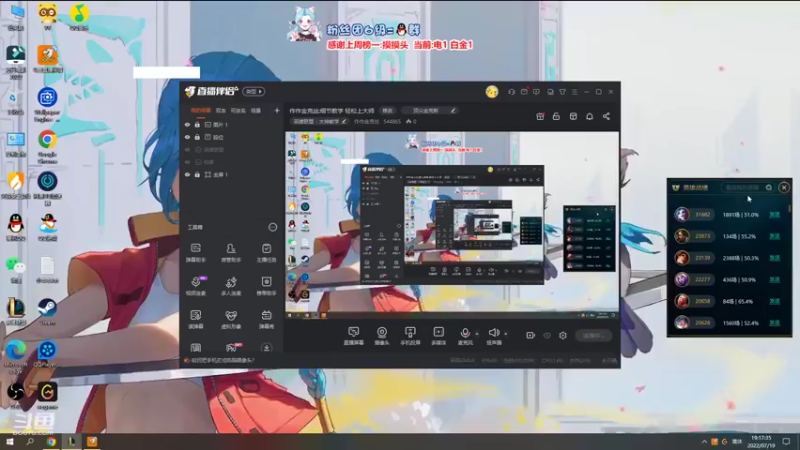Open 弹幕秀 TV-shaped tool
Screen dimensions: 800x450
(266, 319)
